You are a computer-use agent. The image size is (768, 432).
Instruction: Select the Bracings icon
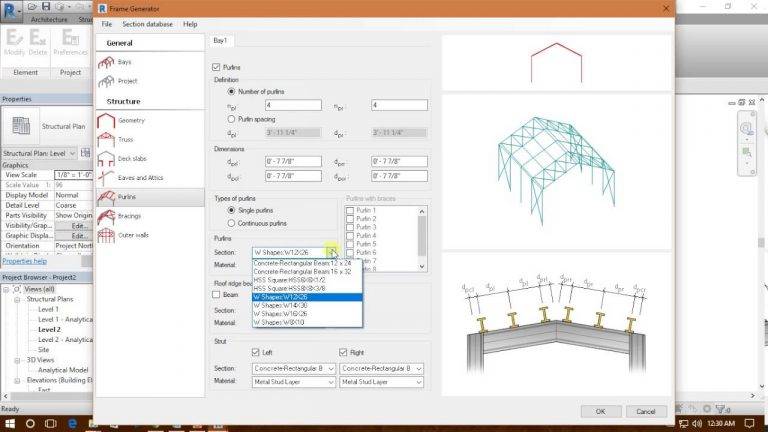coord(106,216)
